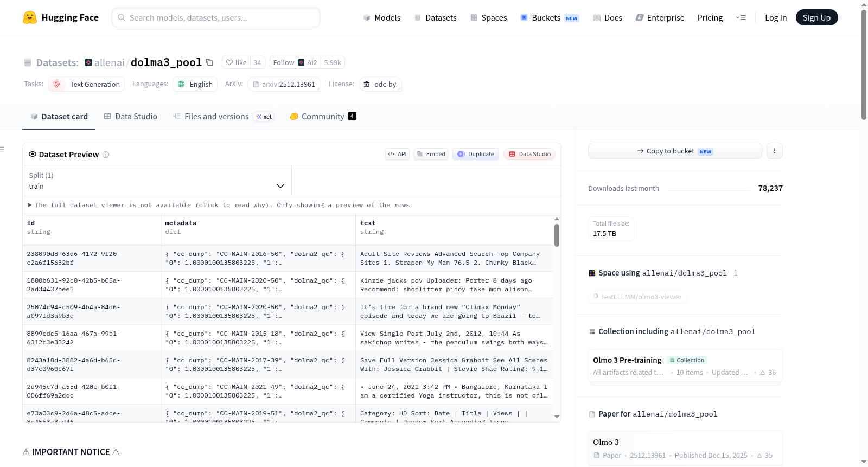Open the testLLLMM/olmo3-viewer space
The height and width of the screenshot is (467, 868).
637,297
